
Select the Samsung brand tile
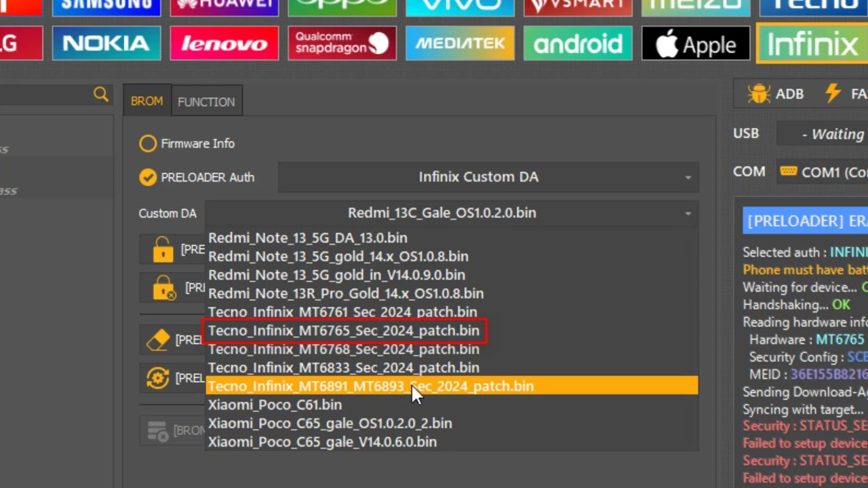click(106, 7)
